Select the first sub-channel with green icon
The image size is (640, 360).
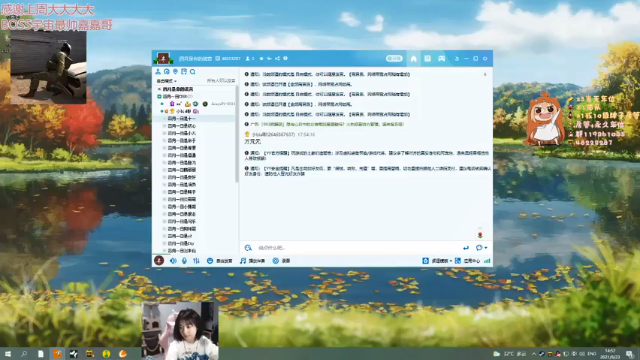[x=178, y=96]
